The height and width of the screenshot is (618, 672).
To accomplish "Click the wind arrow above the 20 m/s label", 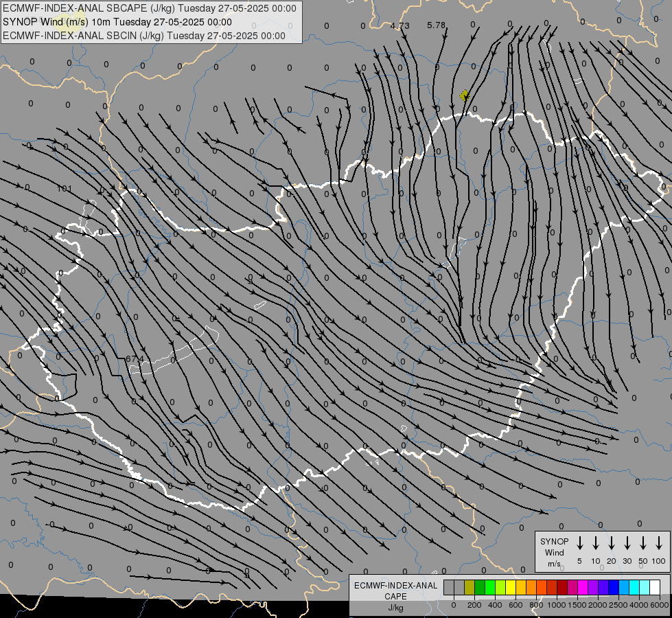I will [612, 543].
